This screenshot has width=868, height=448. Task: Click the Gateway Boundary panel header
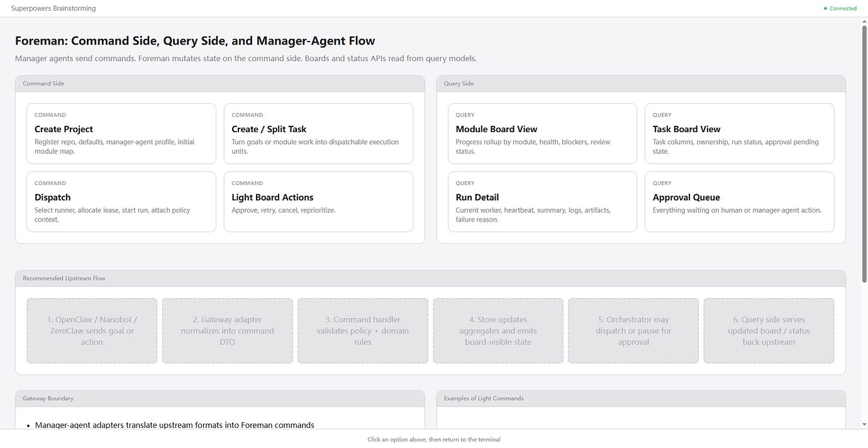point(220,398)
